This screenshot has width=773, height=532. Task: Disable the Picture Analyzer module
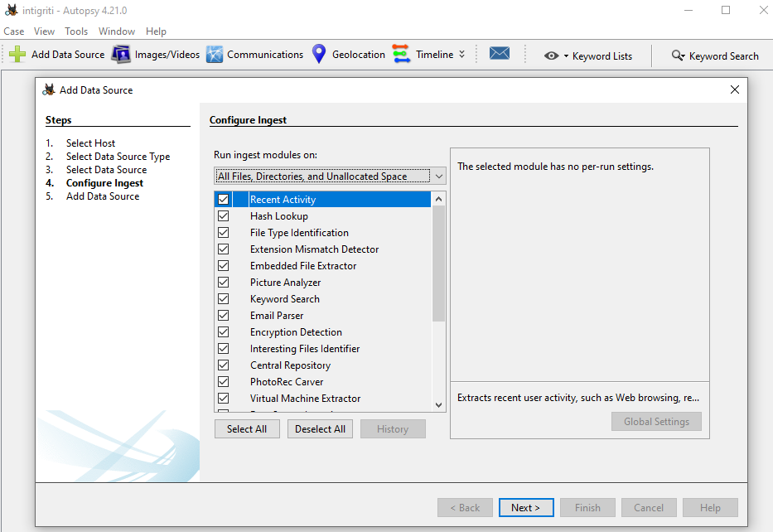coord(224,282)
